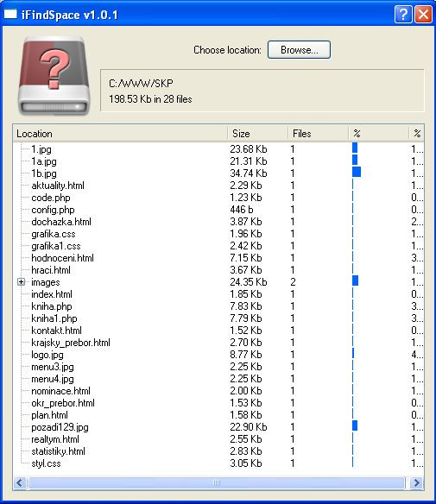
Task: Sort by the Location column header
Action: (x=120, y=134)
